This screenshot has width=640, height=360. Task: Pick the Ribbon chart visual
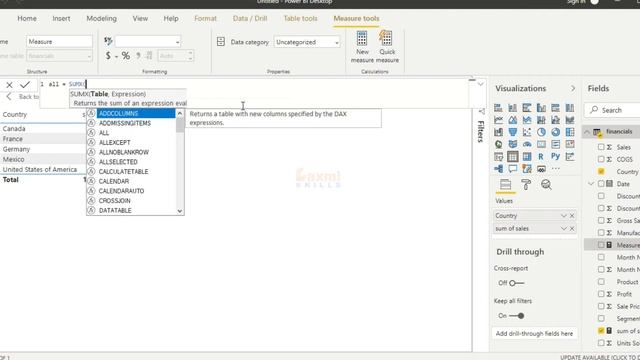click(570, 120)
